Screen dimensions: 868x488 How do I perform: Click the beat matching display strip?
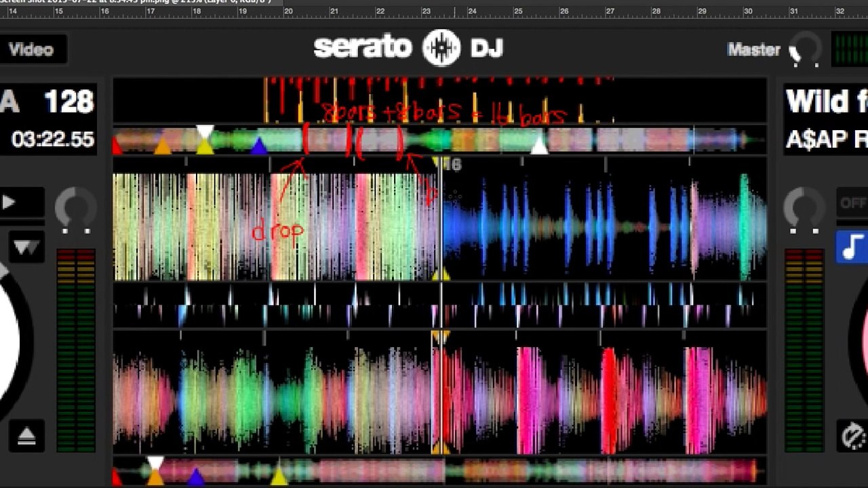pyautogui.click(x=439, y=306)
